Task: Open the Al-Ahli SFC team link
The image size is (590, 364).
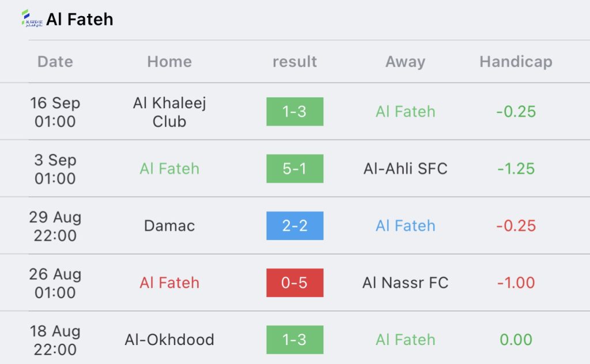Action: tap(405, 168)
